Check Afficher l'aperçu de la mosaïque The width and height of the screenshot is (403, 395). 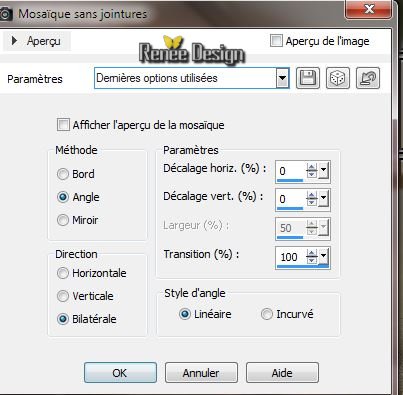click(x=63, y=125)
